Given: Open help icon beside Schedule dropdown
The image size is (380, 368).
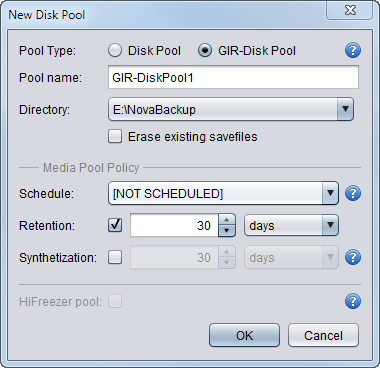Looking at the screenshot, I should point(353,193).
